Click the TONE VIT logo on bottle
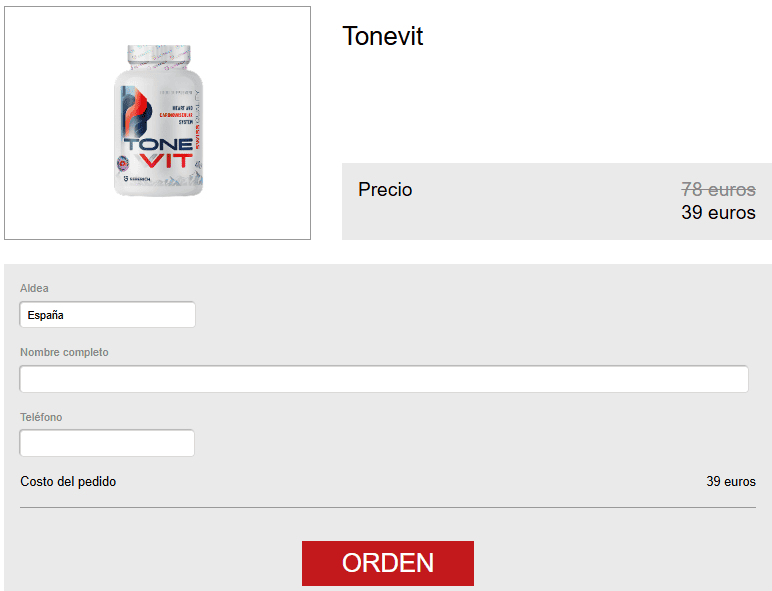The height and width of the screenshot is (591, 772). tap(158, 153)
